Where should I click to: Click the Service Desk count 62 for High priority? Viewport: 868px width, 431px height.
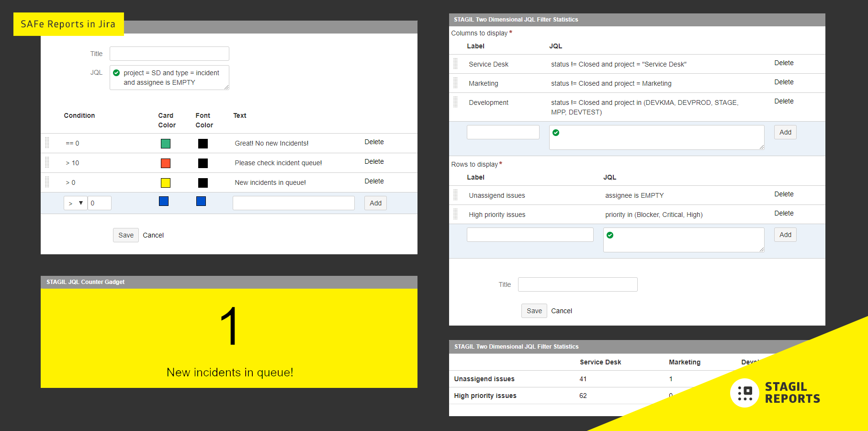click(583, 396)
